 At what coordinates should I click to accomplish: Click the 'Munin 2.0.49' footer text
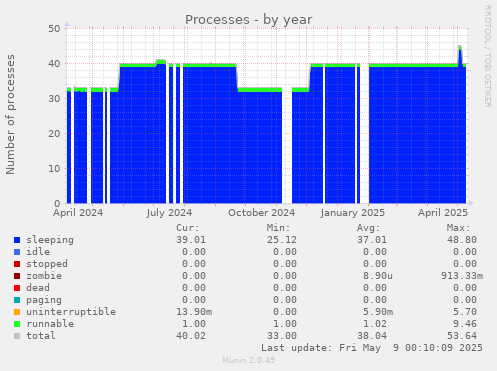[249, 360]
